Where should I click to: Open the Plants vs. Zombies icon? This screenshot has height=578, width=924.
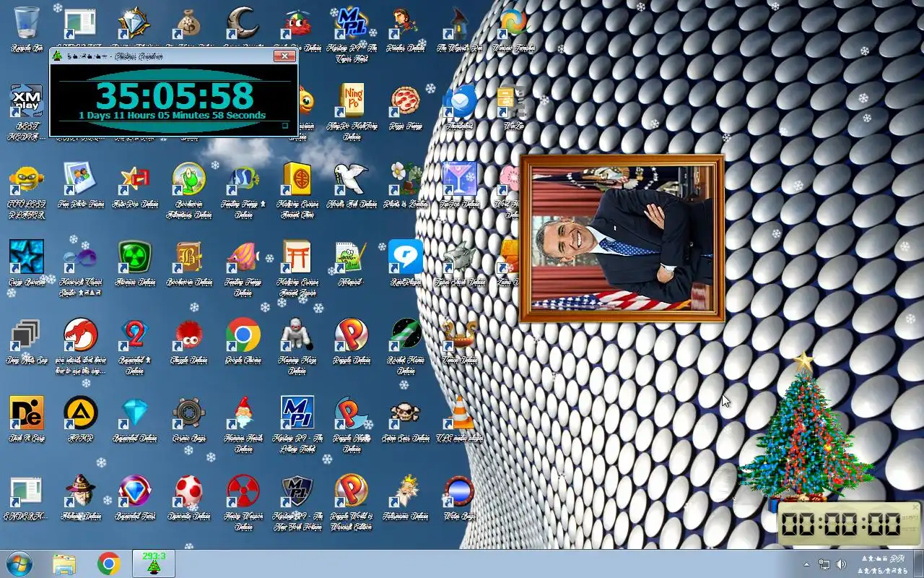click(406, 178)
